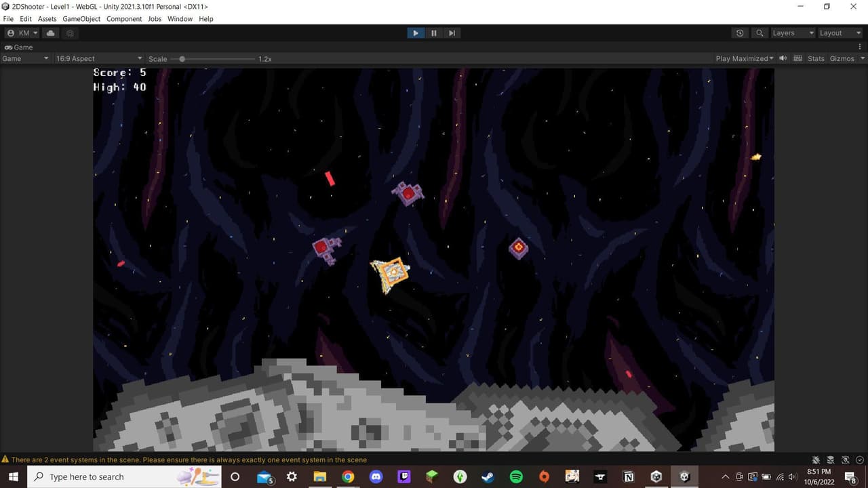Open the Help menu

point(206,19)
